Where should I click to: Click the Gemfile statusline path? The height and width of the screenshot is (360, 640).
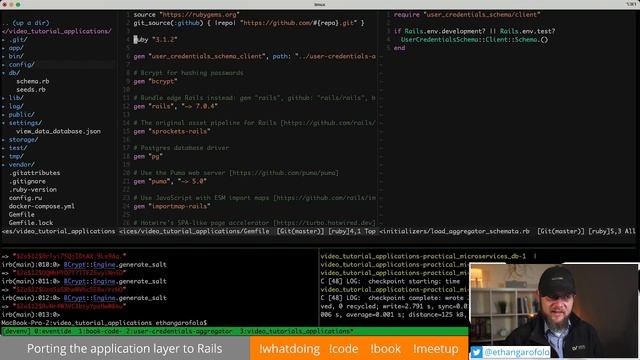click(x=194, y=231)
